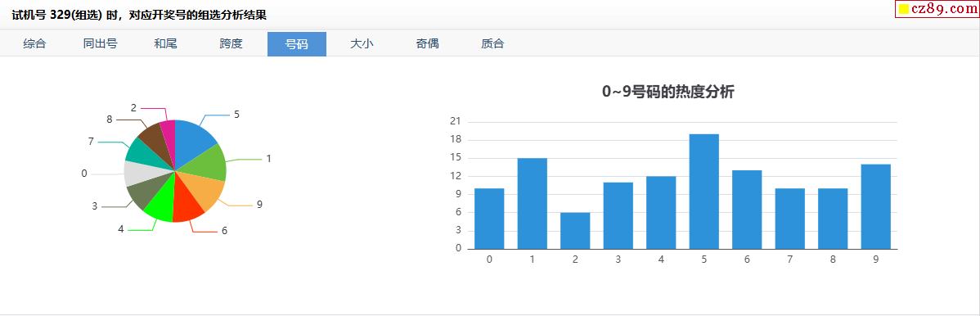980x316 pixels.
Task: Select the 质合 tab
Action: click(x=493, y=44)
